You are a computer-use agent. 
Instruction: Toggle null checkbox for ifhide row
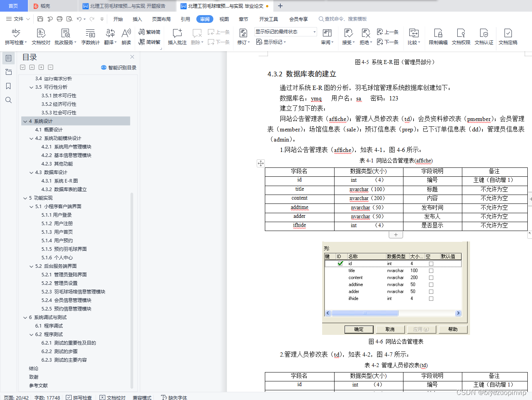[x=431, y=298]
